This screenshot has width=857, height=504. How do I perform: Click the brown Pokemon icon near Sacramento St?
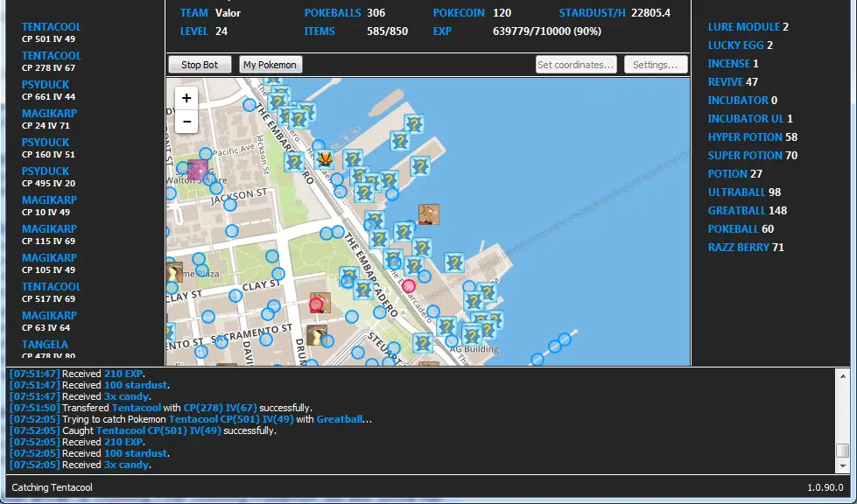(x=317, y=335)
